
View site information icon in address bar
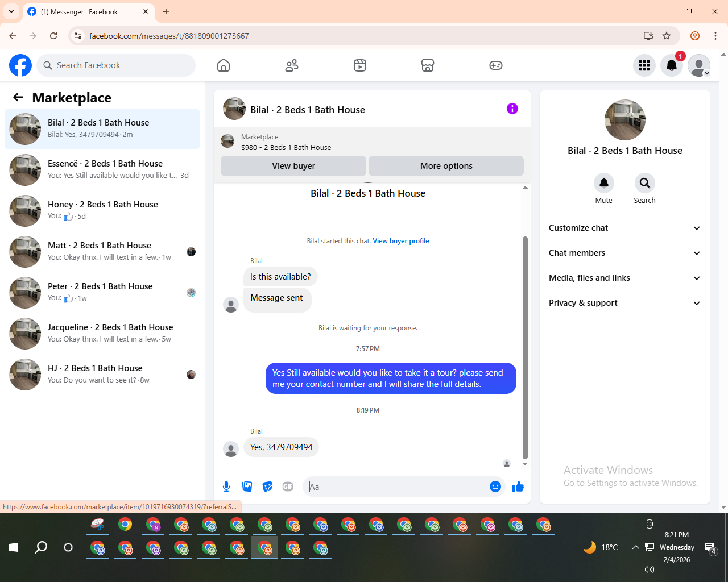(x=78, y=36)
